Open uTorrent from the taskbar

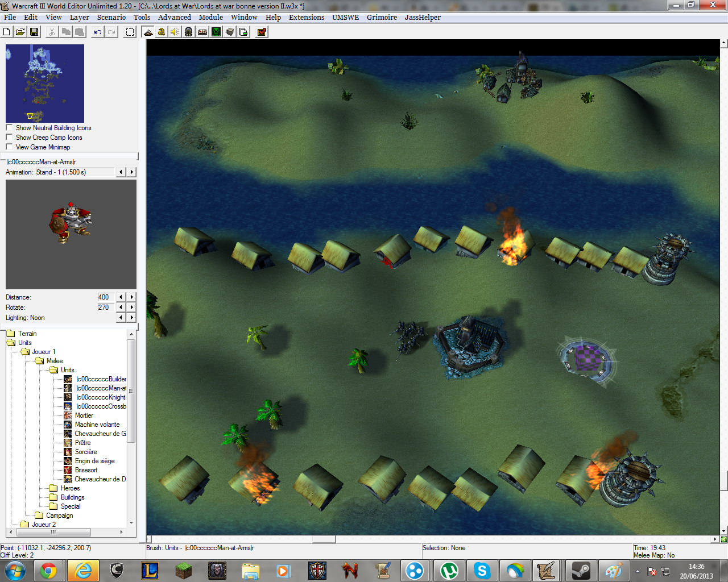point(449,571)
